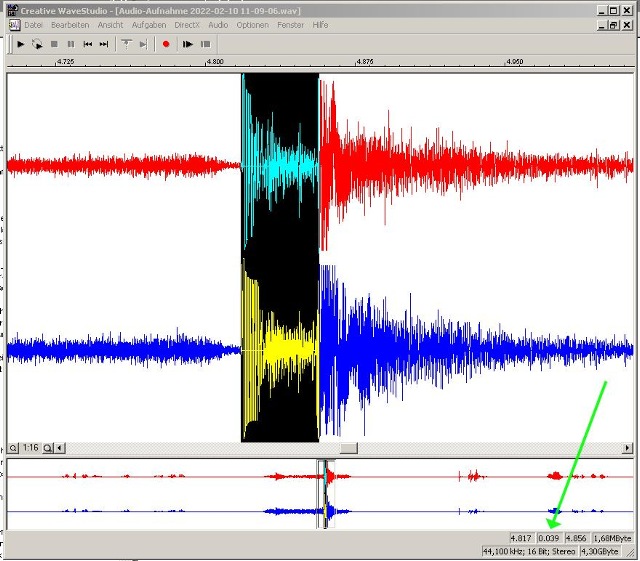Click the play selection icon

(188, 44)
